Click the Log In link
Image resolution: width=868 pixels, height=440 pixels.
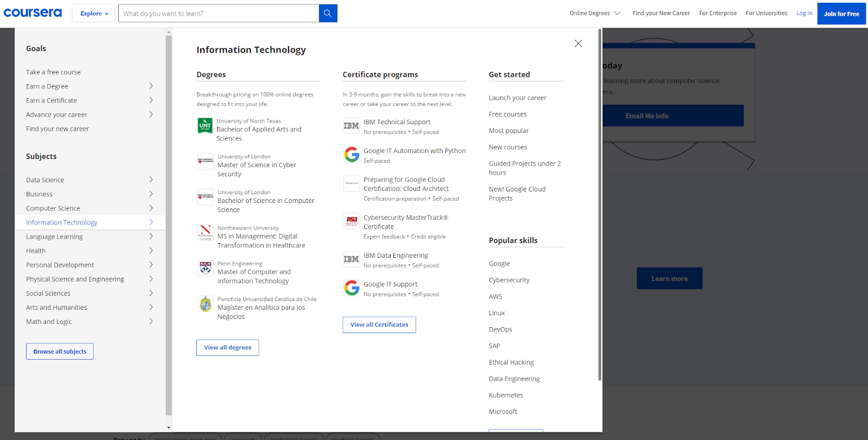point(805,13)
